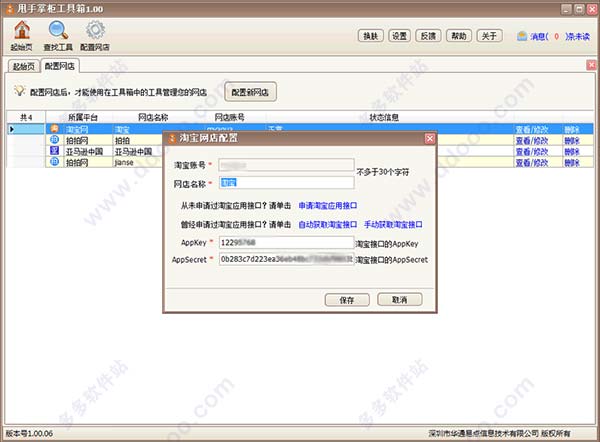Switch to the 起始页 tab
600x442 pixels.
pyautogui.click(x=23, y=67)
